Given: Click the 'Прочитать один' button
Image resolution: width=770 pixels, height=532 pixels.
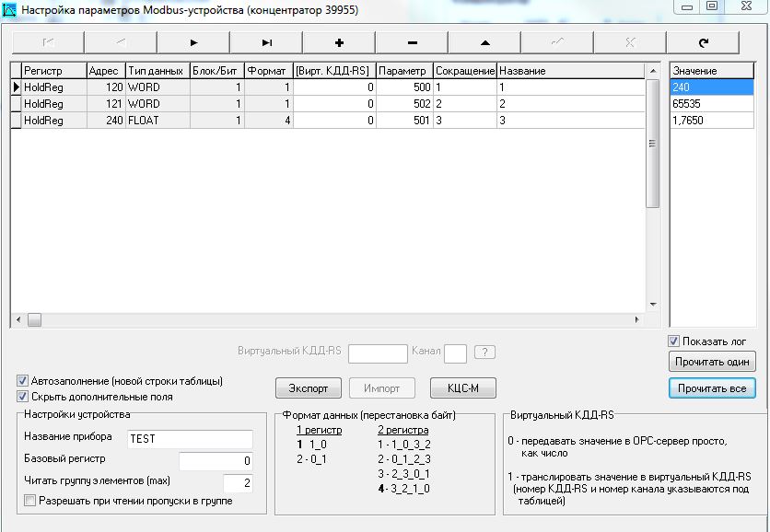Looking at the screenshot, I should click(x=712, y=362).
